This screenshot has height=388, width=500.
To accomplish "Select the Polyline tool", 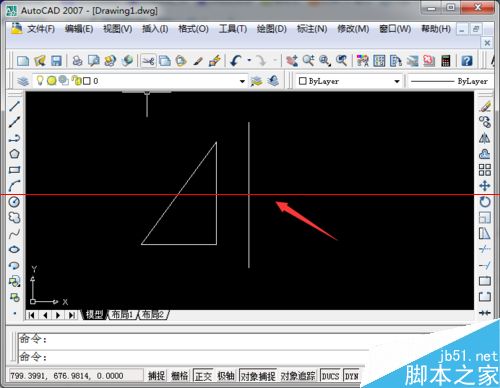I will [x=14, y=138].
